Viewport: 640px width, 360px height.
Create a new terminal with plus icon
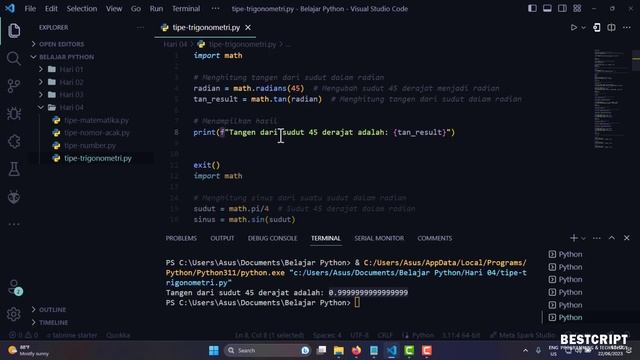[573, 238]
